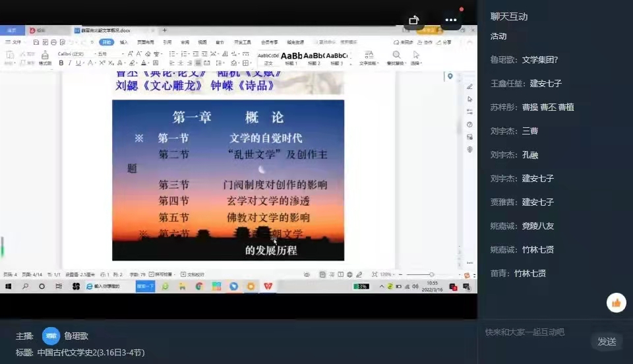Open the three-dot more options menu

point(450,20)
